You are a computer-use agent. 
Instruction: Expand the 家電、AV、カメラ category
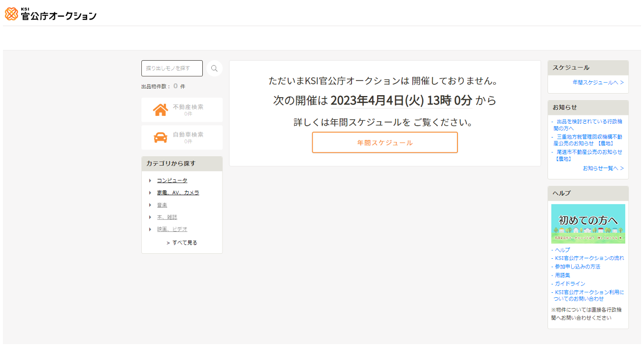coord(177,192)
